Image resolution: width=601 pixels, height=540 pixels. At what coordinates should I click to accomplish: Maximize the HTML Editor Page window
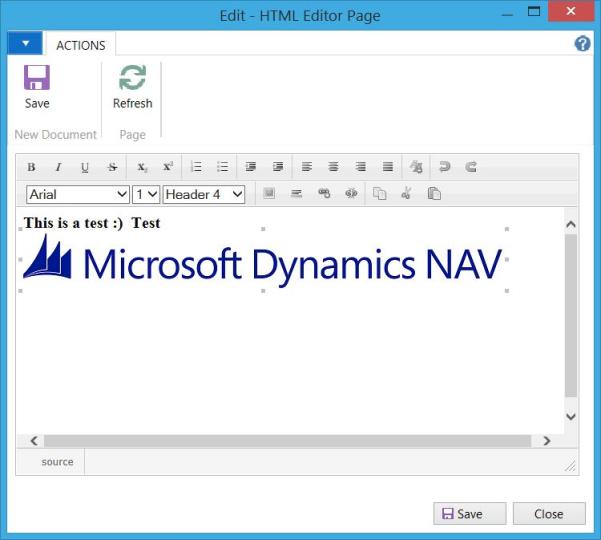click(534, 11)
